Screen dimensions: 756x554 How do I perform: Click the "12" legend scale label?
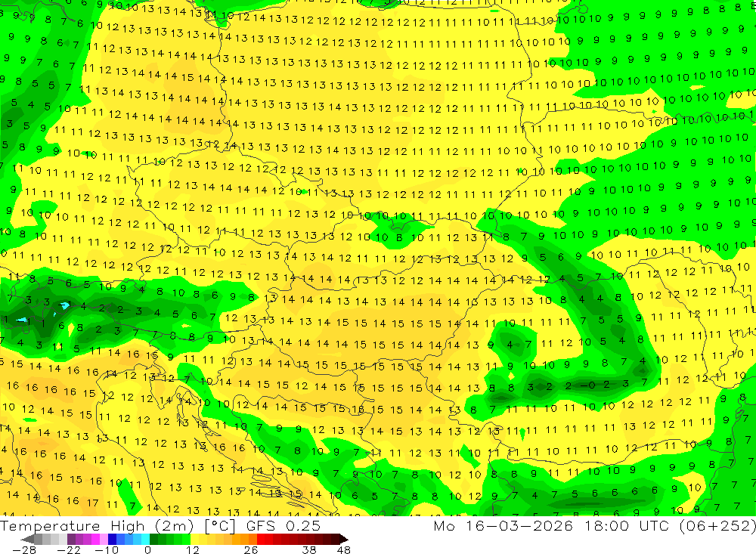click(193, 550)
